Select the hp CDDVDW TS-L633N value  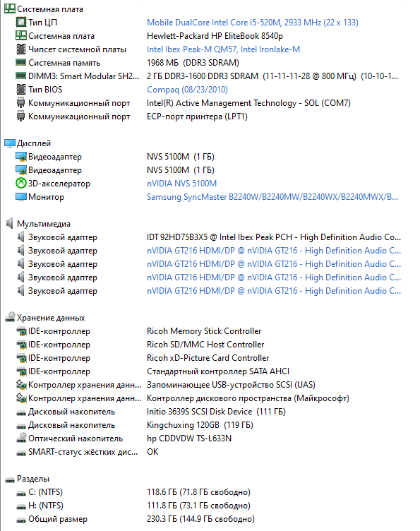click(x=189, y=438)
